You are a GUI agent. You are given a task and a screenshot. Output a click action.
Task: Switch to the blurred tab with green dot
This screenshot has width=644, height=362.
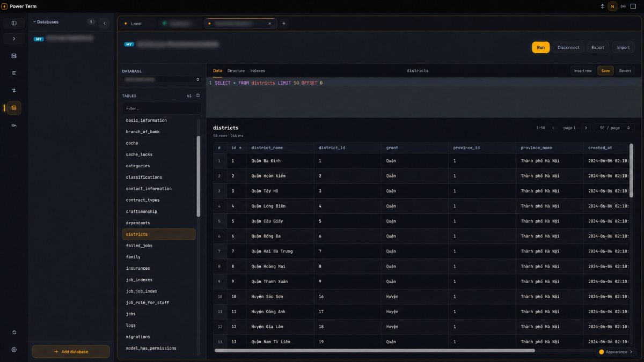tap(180, 24)
